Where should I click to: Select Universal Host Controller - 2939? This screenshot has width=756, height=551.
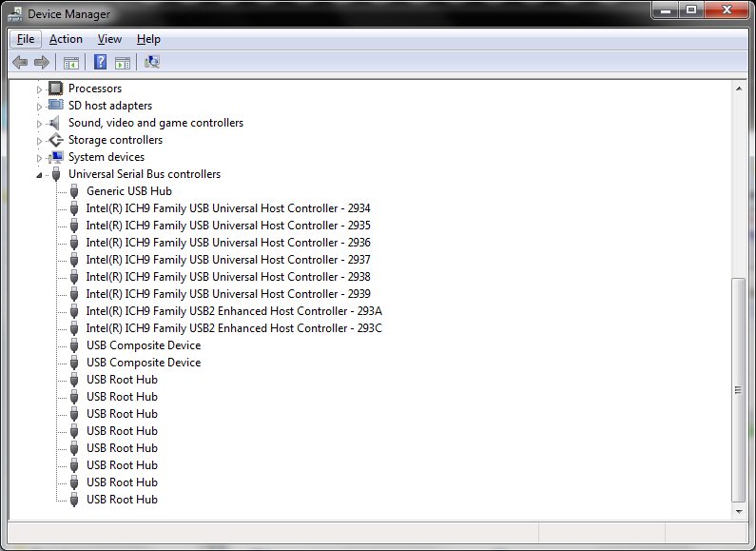(228, 294)
